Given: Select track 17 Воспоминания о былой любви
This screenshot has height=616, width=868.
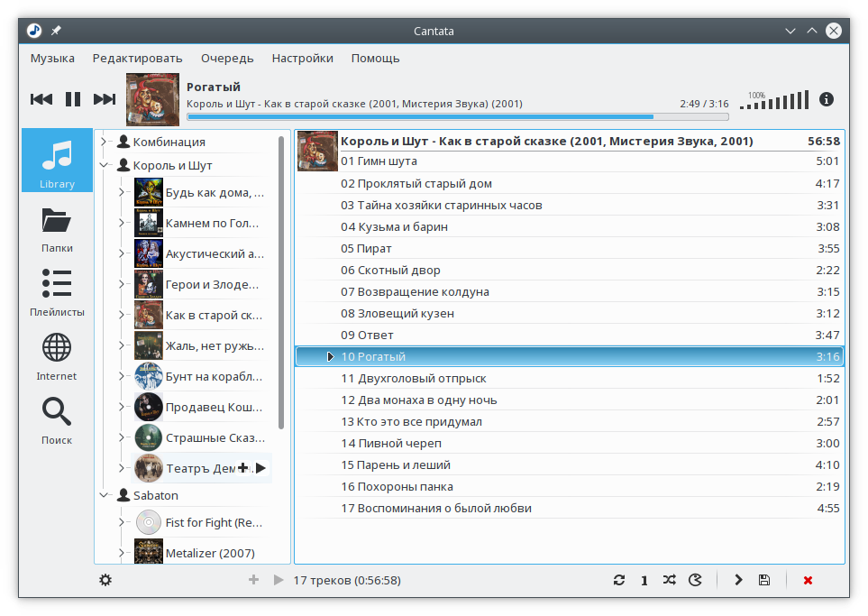Looking at the screenshot, I should [571, 508].
